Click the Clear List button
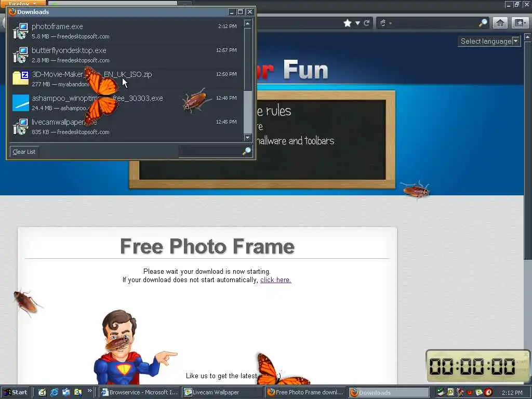Screen dimensions: 532x399 click(x=24, y=152)
